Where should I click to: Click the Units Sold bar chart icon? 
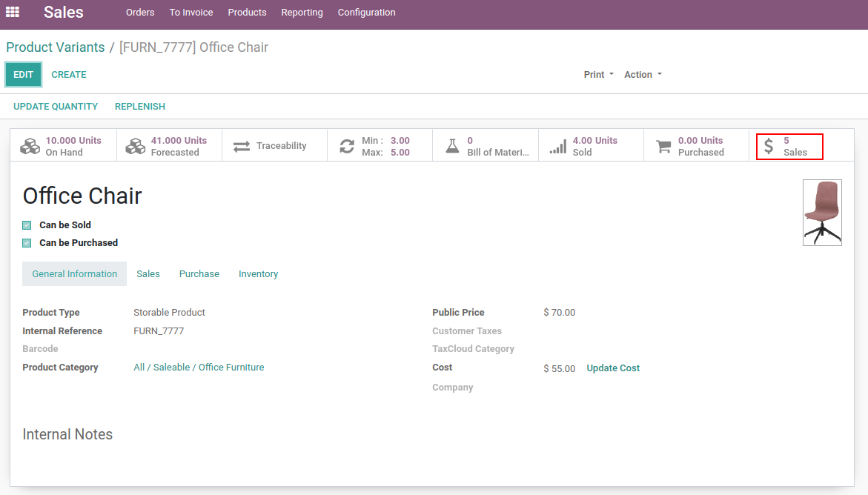[557, 147]
